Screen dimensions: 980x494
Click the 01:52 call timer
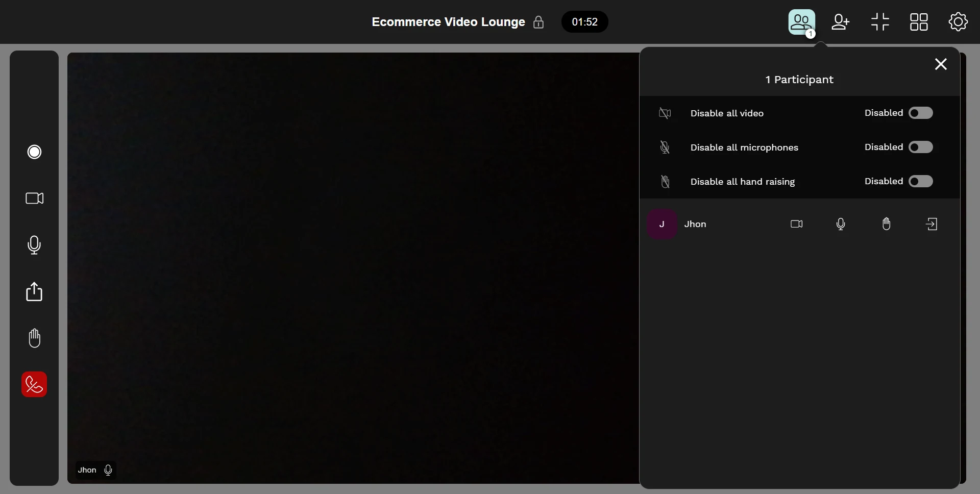click(x=585, y=22)
